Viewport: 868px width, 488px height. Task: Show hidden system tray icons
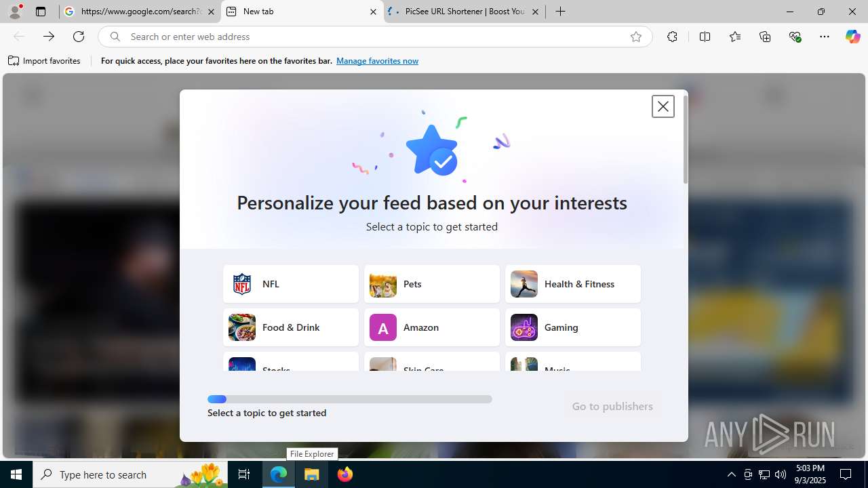pos(731,474)
